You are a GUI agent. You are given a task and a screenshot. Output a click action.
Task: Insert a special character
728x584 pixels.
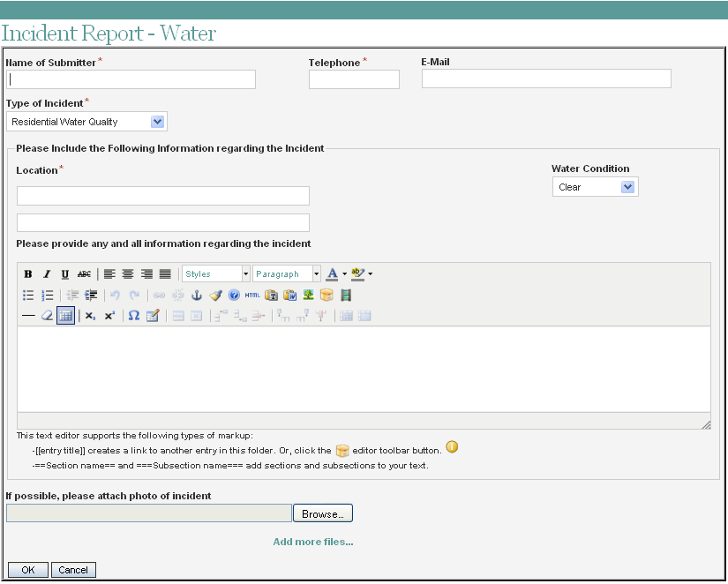pos(133,316)
